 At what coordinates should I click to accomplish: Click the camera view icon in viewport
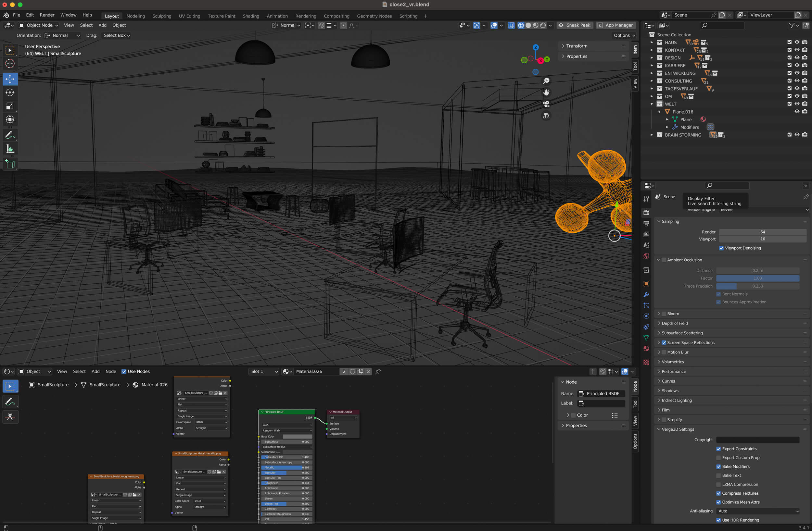click(546, 104)
